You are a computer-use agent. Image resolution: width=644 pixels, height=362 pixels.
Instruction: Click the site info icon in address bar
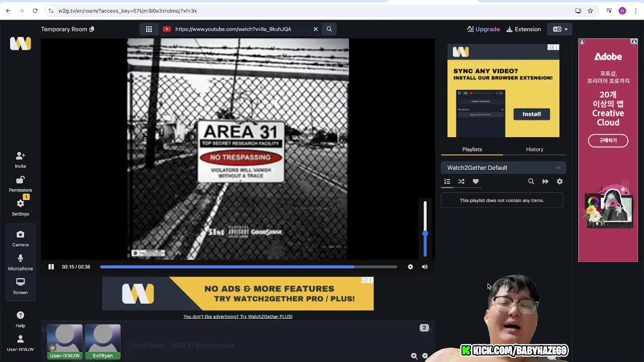pos(51,11)
